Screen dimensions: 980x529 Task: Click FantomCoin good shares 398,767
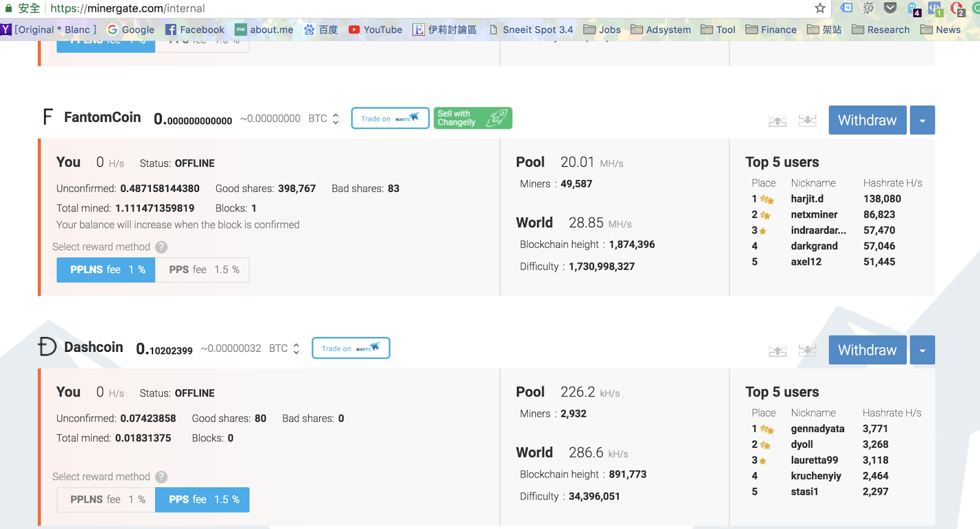pos(296,189)
